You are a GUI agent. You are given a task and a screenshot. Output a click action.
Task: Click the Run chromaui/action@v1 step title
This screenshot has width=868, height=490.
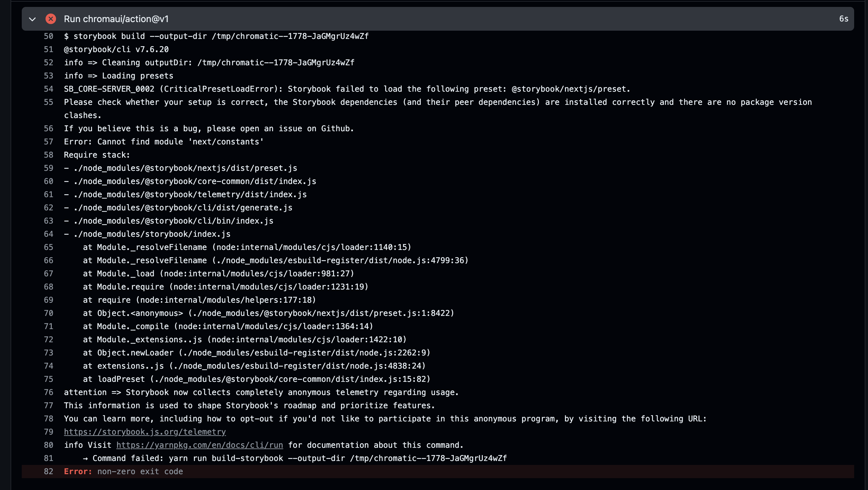[116, 19]
